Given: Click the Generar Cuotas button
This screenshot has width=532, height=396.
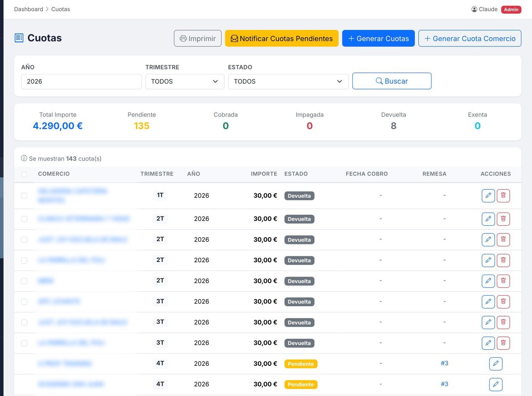Looking at the screenshot, I should click(x=378, y=38).
